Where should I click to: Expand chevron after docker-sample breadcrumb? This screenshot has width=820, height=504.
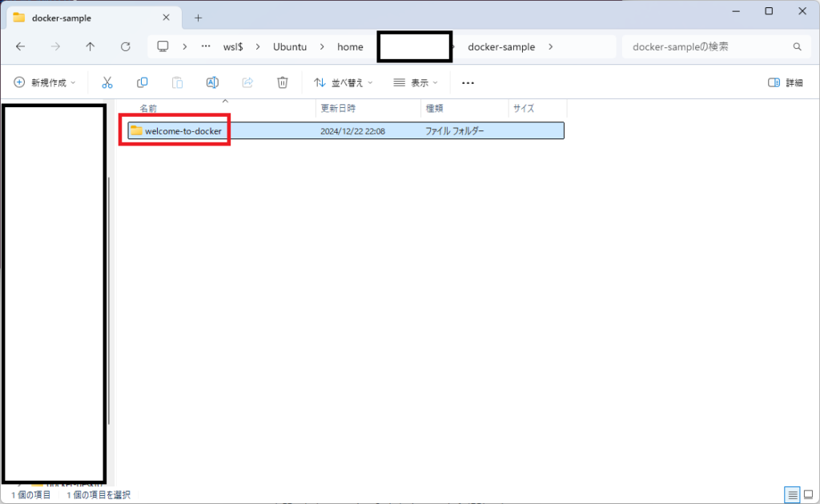pyautogui.click(x=550, y=46)
